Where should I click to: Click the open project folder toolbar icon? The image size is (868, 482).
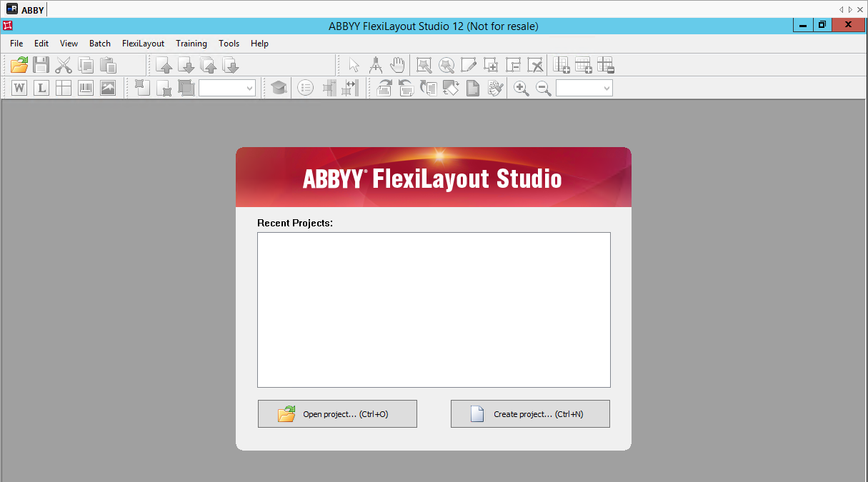pyautogui.click(x=19, y=66)
